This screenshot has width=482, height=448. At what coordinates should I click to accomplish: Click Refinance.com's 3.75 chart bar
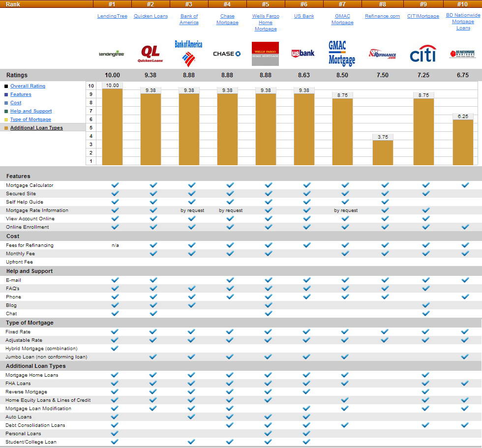pos(383,153)
